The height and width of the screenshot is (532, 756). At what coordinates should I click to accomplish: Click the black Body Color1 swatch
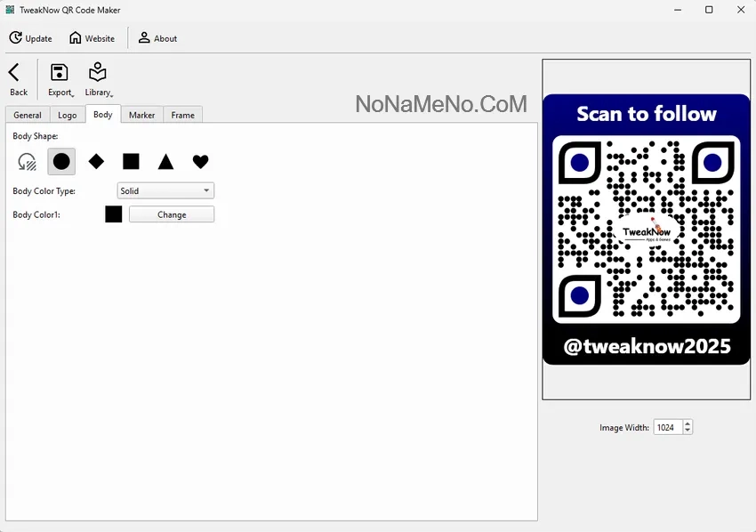pyautogui.click(x=113, y=214)
